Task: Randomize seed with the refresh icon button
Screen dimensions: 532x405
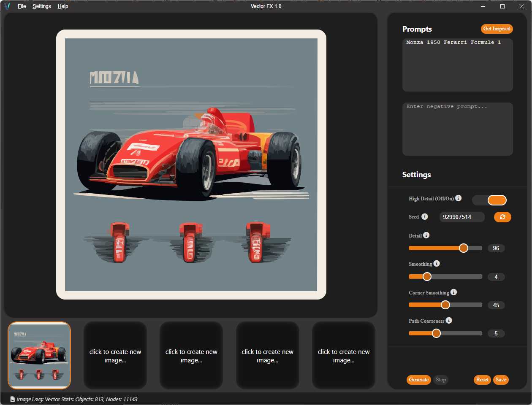Action: tap(502, 217)
